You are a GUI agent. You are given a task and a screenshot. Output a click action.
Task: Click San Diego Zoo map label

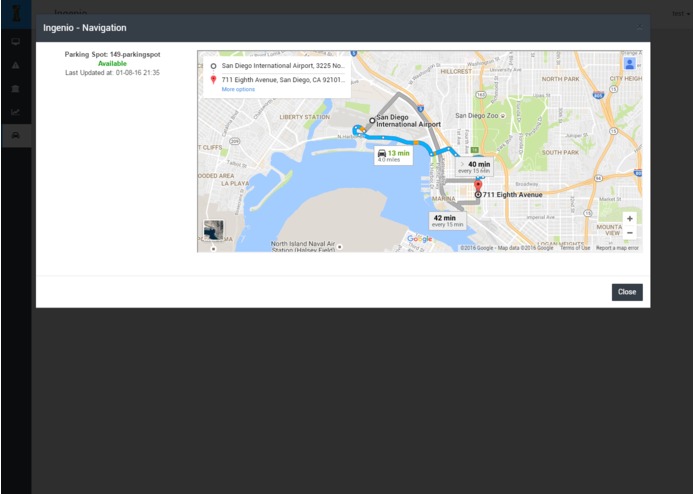[480, 116]
